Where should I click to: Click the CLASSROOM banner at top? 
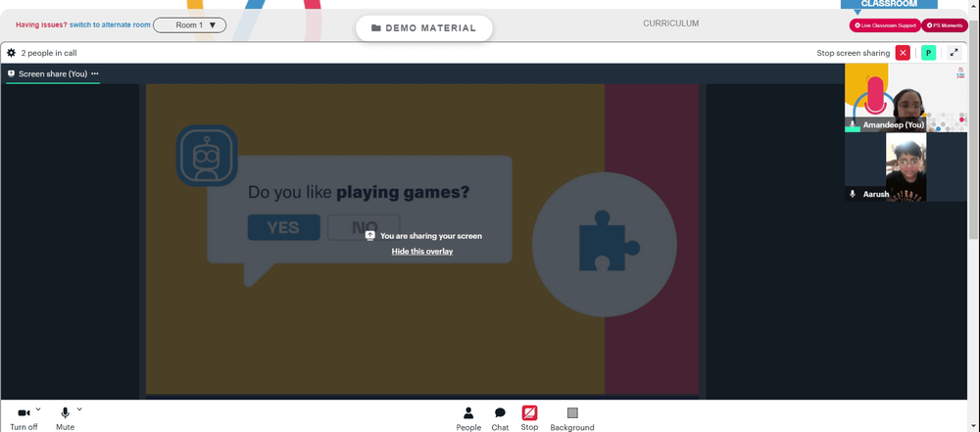coord(889,4)
